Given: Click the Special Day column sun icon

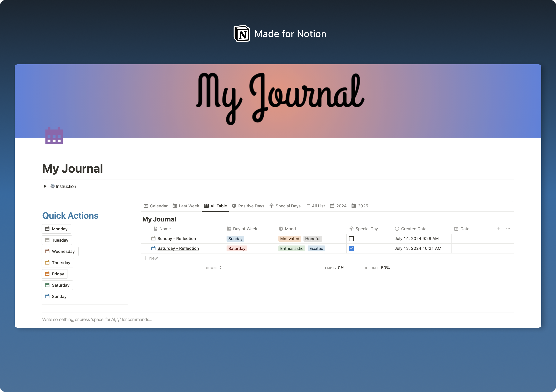Looking at the screenshot, I should coord(351,229).
